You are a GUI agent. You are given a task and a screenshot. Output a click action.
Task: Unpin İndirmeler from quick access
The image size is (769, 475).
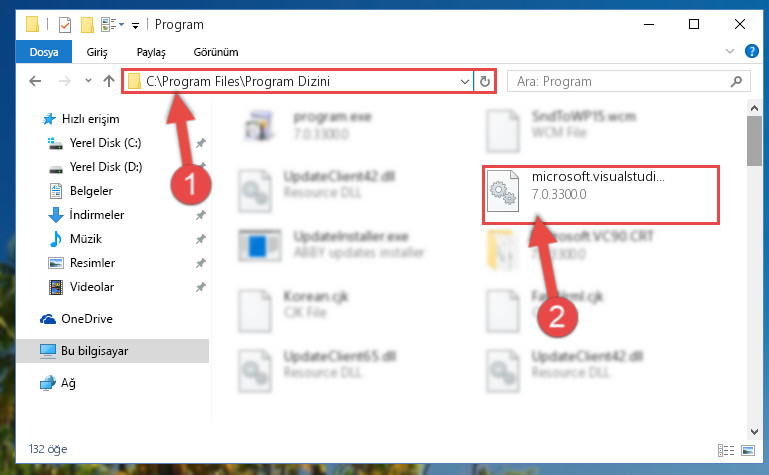click(x=201, y=215)
